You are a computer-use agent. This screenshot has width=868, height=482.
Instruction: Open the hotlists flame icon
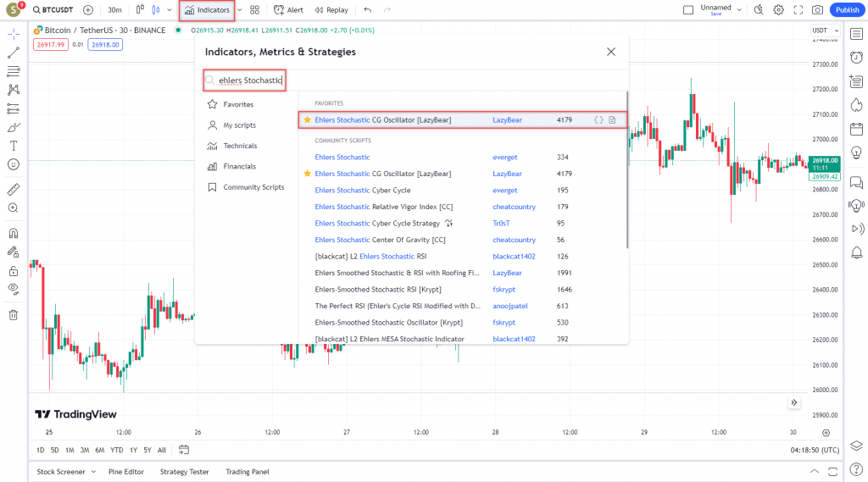[856, 105]
